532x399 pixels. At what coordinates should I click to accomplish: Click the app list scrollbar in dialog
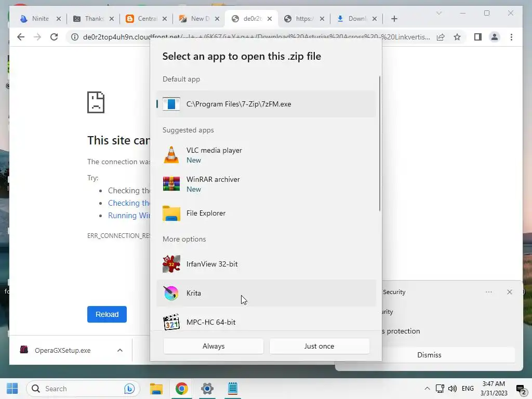pyautogui.click(x=379, y=143)
